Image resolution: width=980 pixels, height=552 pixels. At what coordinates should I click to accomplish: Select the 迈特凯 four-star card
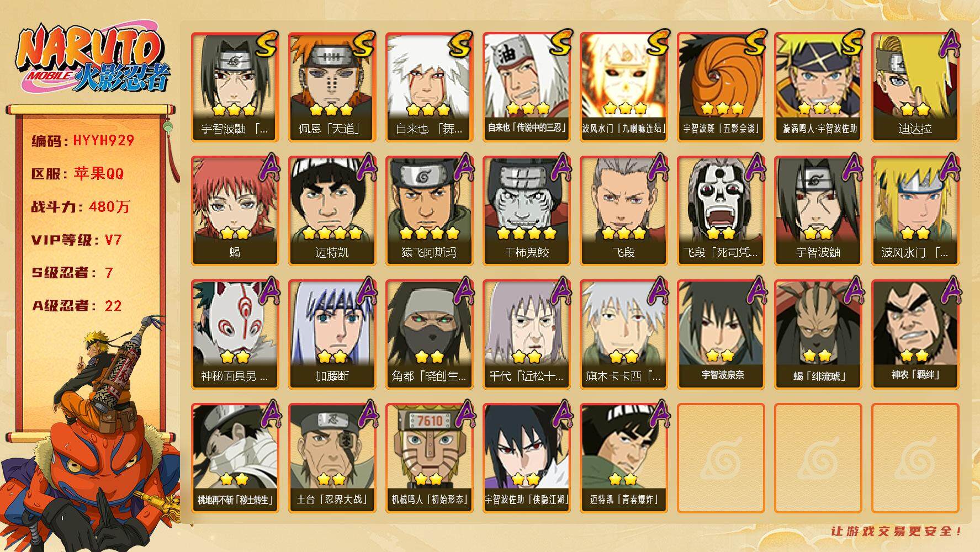(x=332, y=211)
